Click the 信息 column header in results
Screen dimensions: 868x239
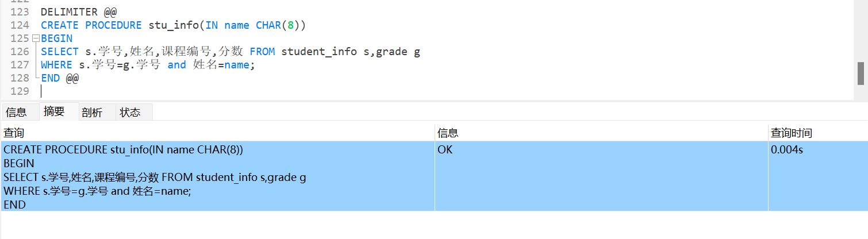448,133
